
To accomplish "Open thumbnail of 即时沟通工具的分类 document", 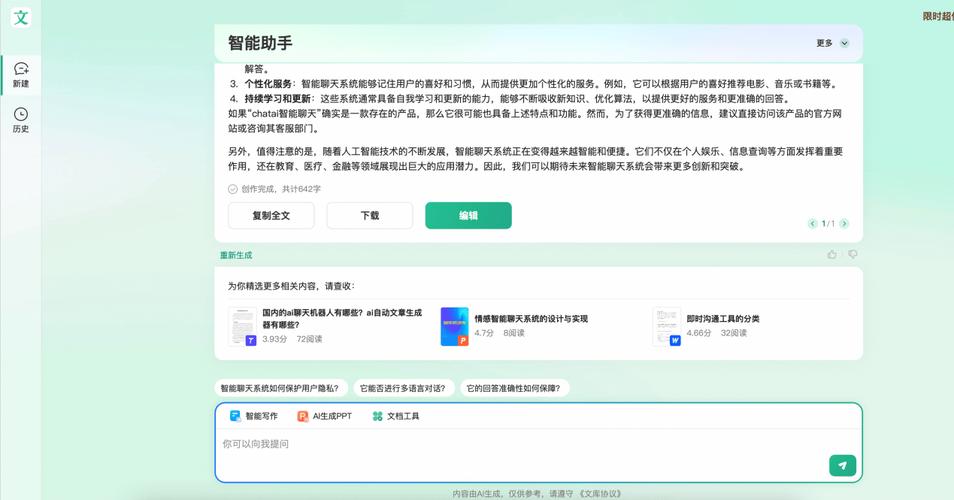I will (x=666, y=326).
